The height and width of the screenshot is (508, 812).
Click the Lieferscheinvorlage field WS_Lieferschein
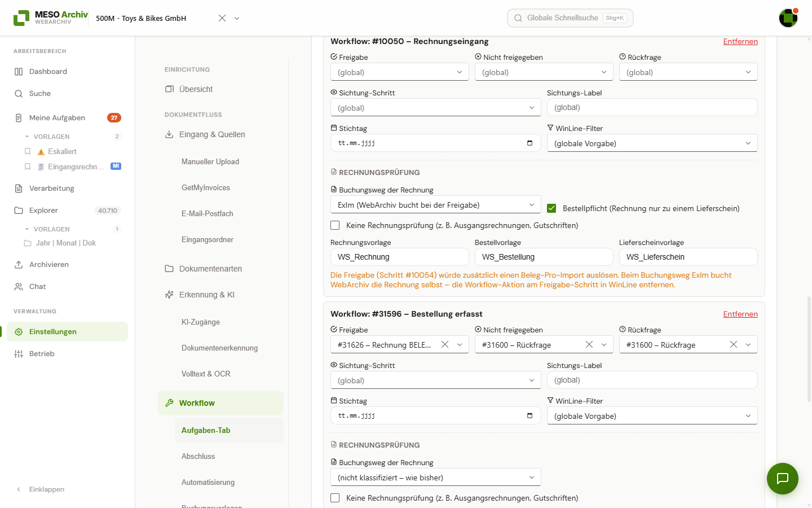tap(689, 257)
